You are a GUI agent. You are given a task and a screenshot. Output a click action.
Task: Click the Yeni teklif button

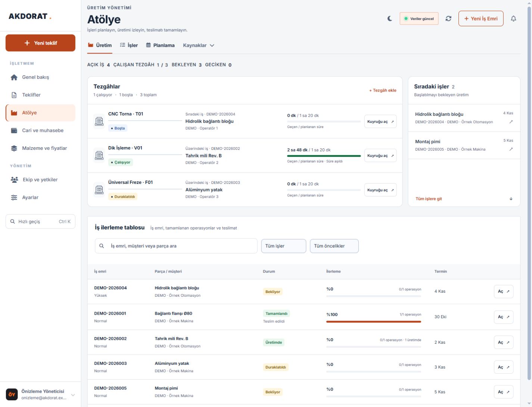pos(40,43)
